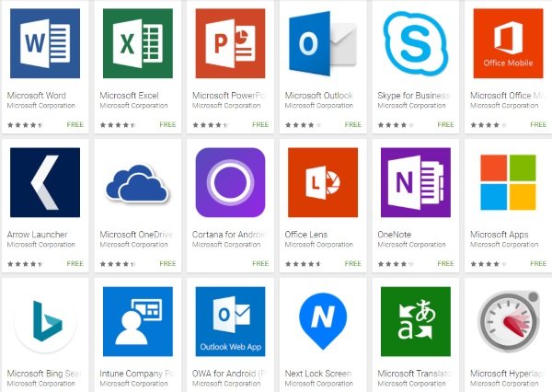Click Microsoft Corporation under Microsoft OneDrive
Screen dimensions: 552x392
tap(133, 245)
